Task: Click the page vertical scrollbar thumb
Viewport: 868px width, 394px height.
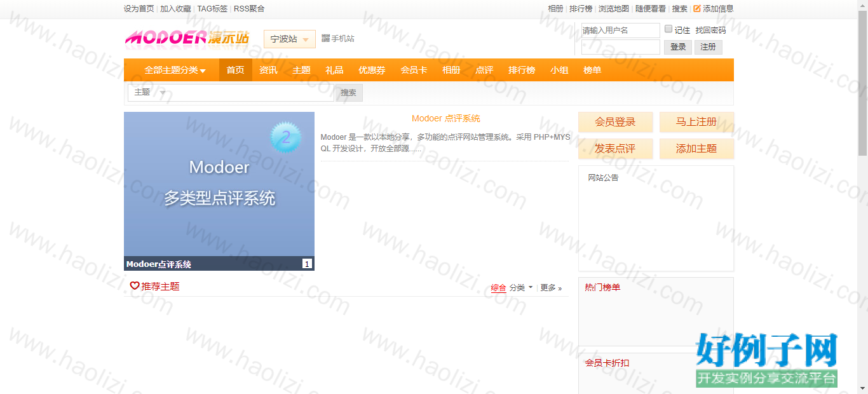Action: coord(863,82)
